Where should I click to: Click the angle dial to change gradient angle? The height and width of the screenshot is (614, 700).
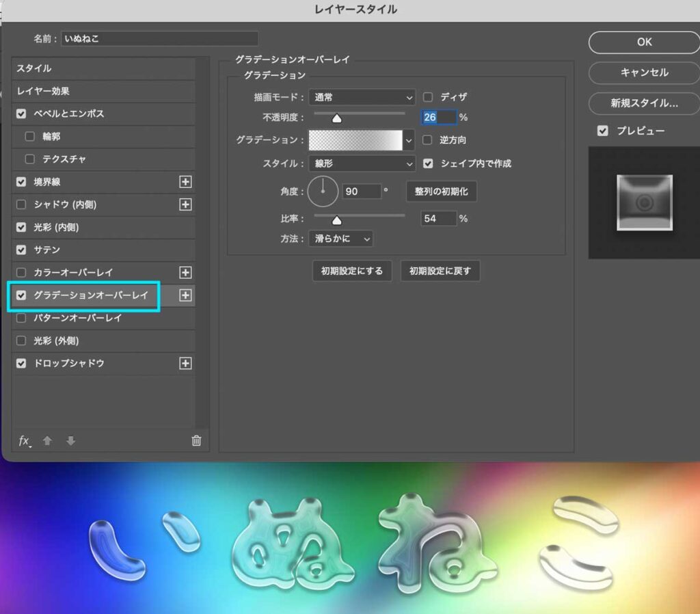click(x=323, y=191)
